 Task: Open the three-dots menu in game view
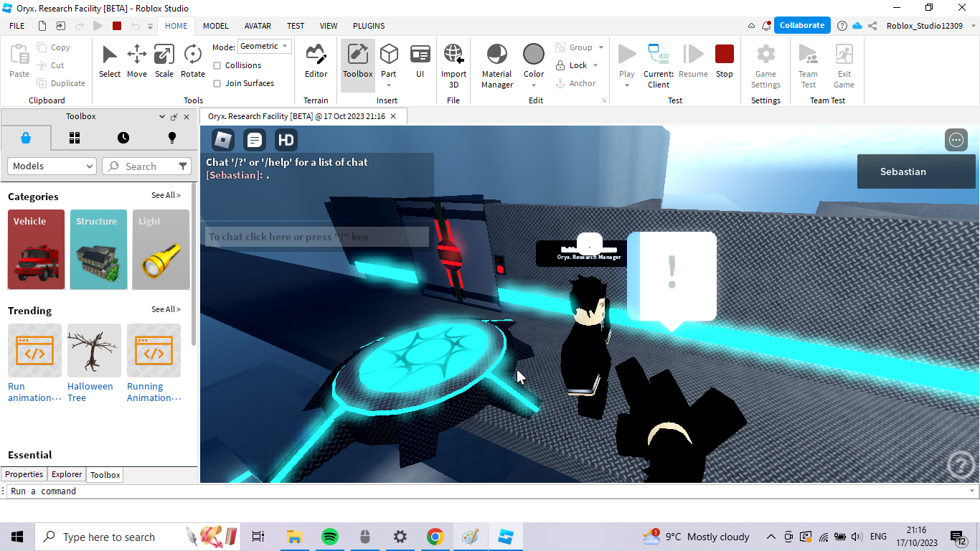point(956,140)
